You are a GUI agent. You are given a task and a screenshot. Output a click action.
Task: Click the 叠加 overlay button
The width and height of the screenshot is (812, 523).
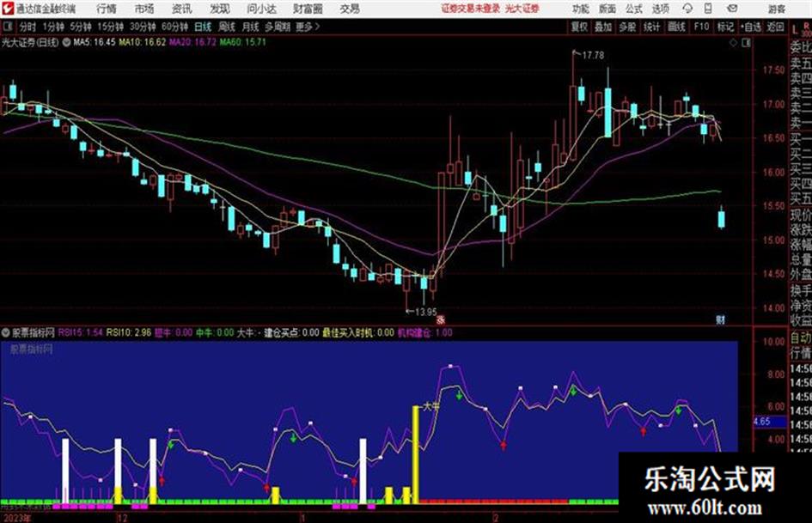[603, 27]
